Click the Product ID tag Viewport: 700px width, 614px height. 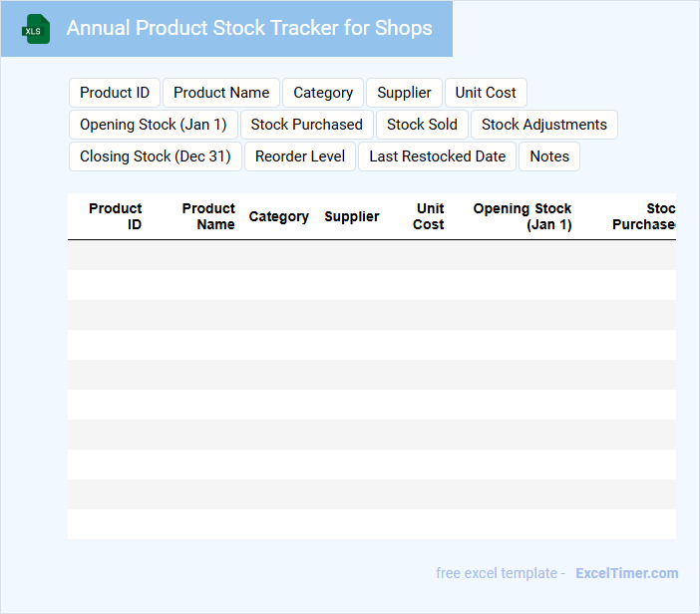click(115, 93)
